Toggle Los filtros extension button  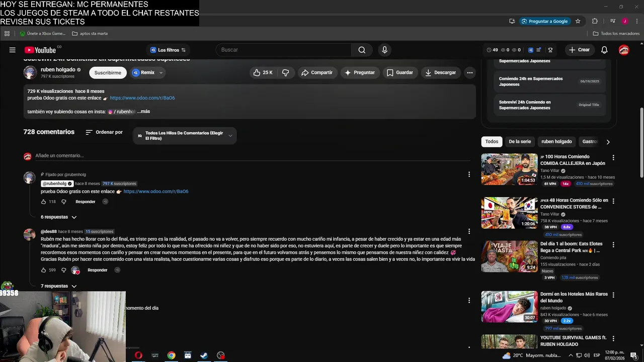coord(168,50)
